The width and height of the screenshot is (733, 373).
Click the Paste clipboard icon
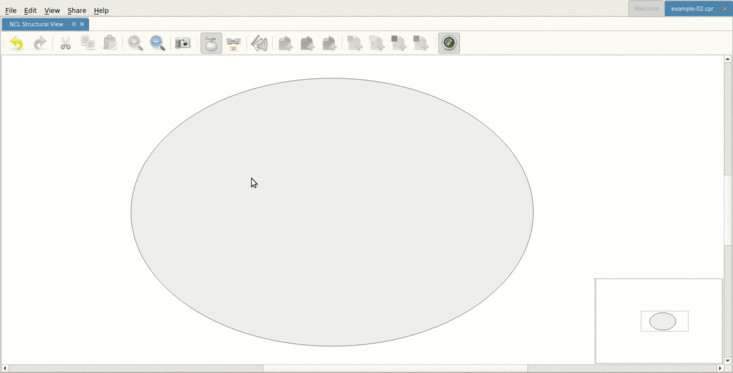(x=110, y=43)
